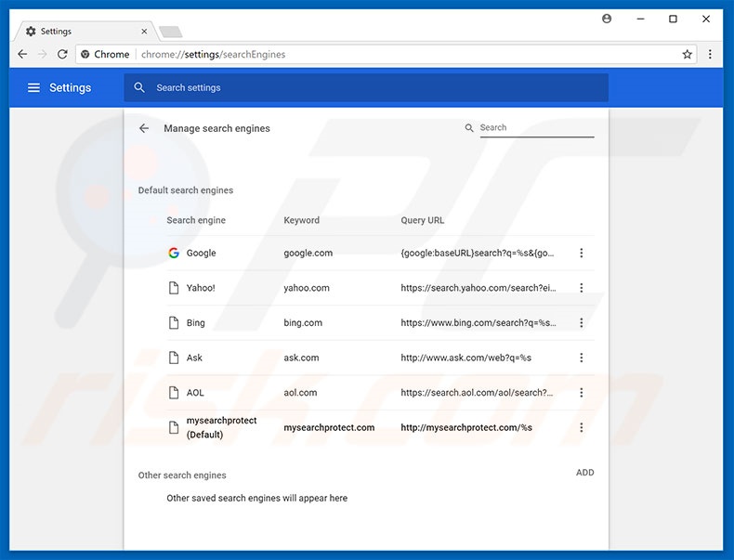The image size is (734, 560).
Task: Click the Query URL column header
Action: [x=422, y=220]
